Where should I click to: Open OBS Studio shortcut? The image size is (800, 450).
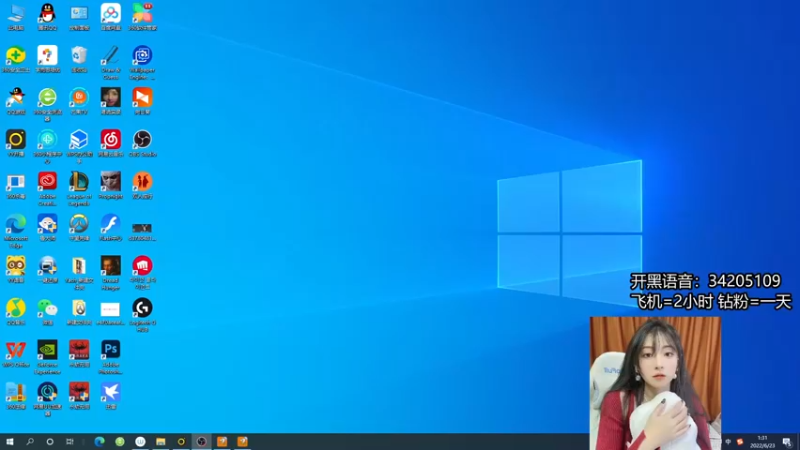click(x=142, y=143)
